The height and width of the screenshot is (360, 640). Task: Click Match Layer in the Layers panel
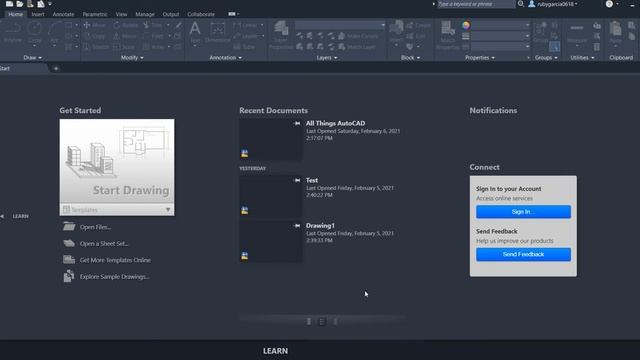tap(356, 47)
